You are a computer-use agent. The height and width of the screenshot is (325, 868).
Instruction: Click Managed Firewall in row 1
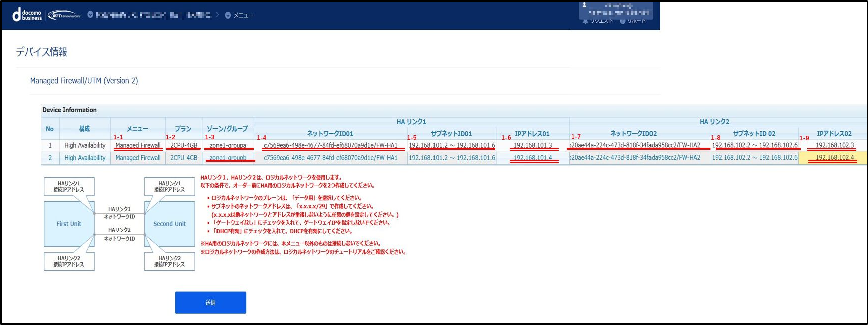tap(138, 145)
